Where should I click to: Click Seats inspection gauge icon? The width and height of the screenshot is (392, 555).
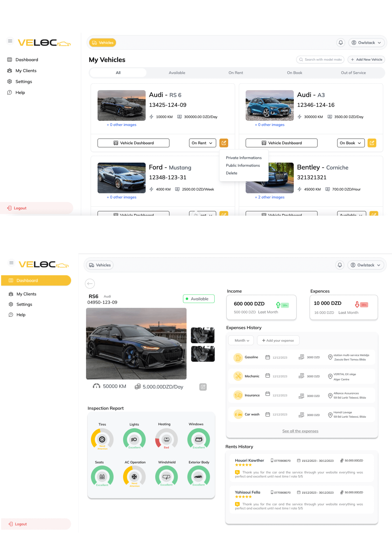[x=102, y=476]
